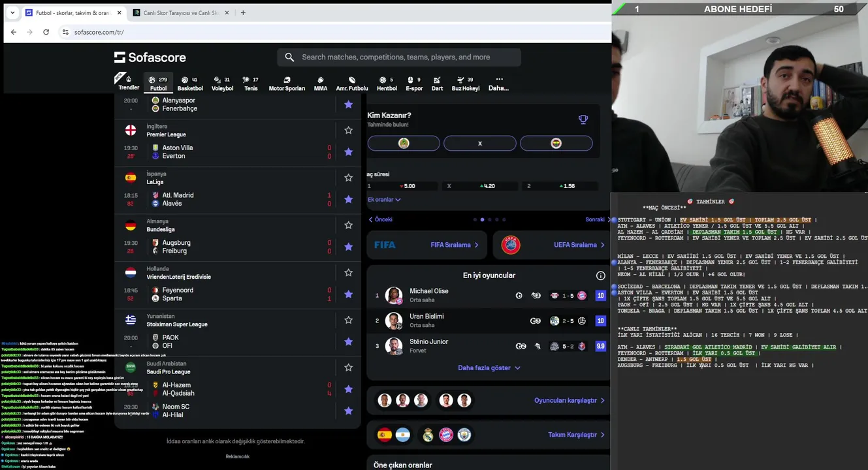
Task: Open the En iyi oyuncular info icon
Action: click(601, 275)
